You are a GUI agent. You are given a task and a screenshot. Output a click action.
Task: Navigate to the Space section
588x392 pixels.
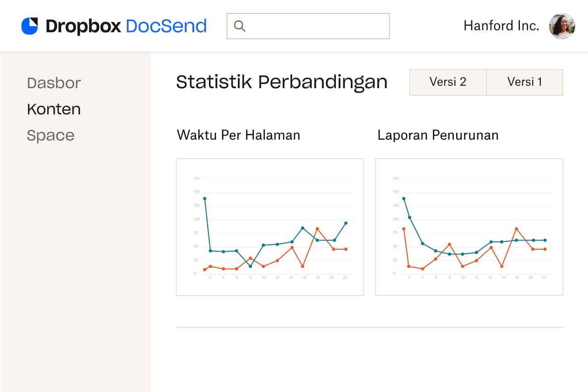click(x=51, y=135)
